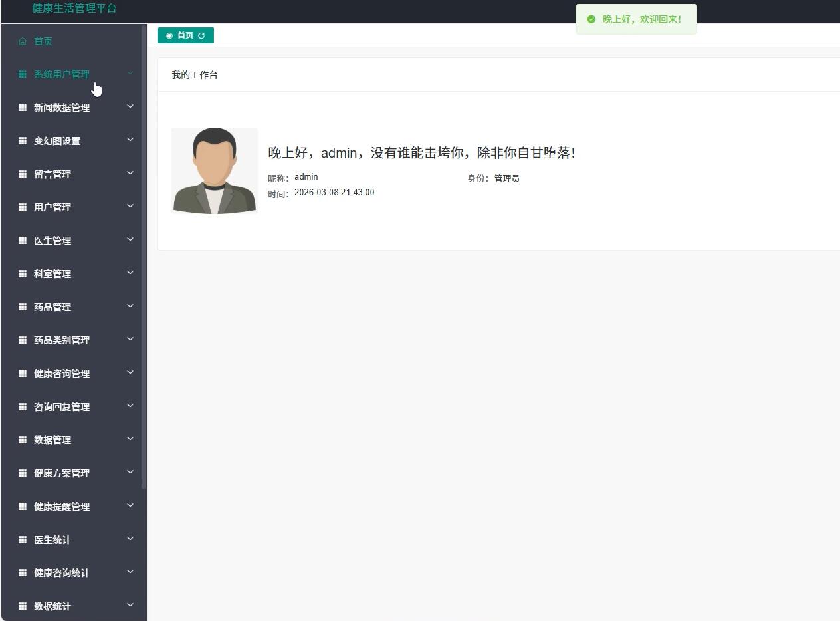Click the home icon beside 首页 in sidebar
This screenshot has width=840, height=621.
23,41
